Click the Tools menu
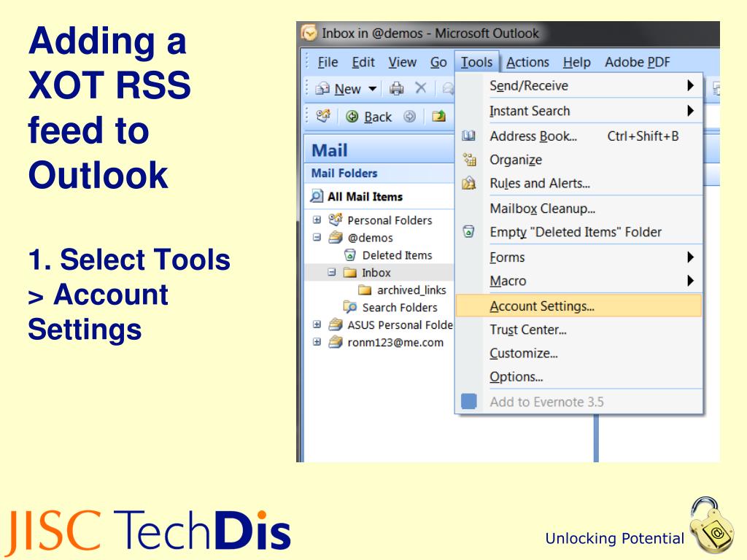This screenshot has width=747, height=560. (476, 63)
